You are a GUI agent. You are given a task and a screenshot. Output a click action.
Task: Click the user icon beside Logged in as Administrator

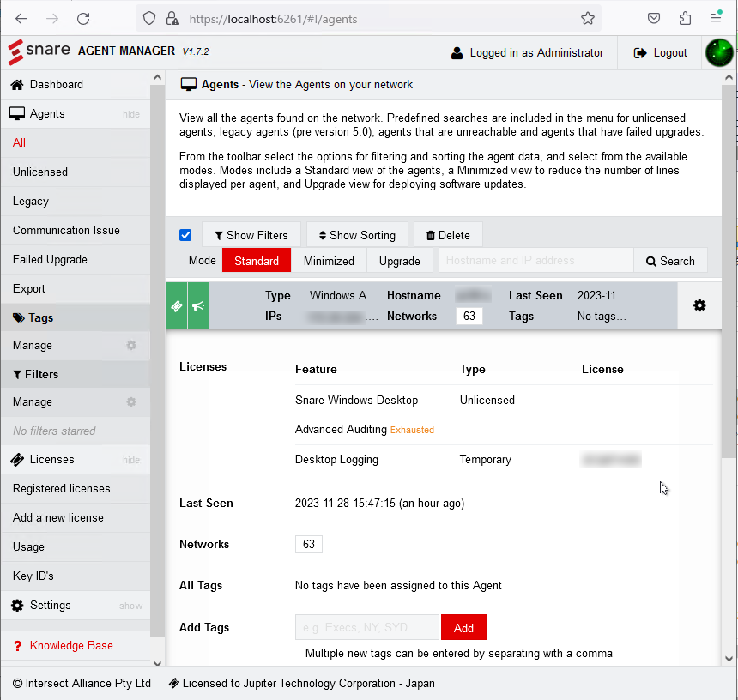point(457,53)
